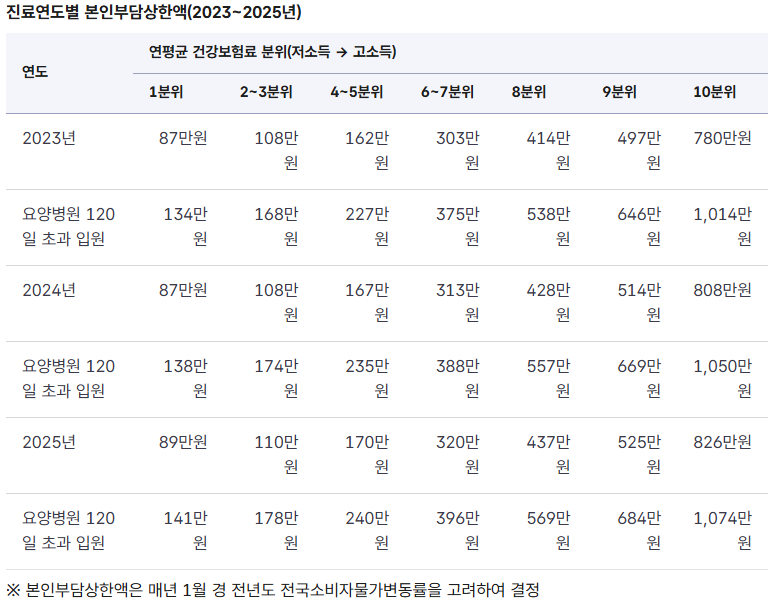
Task: Click the 1,074만원 cell
Action: [722, 530]
